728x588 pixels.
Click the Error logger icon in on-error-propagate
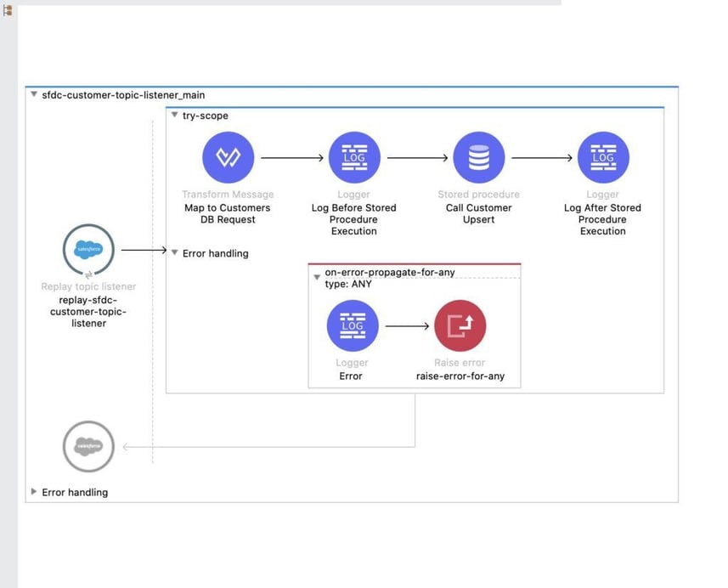(353, 325)
